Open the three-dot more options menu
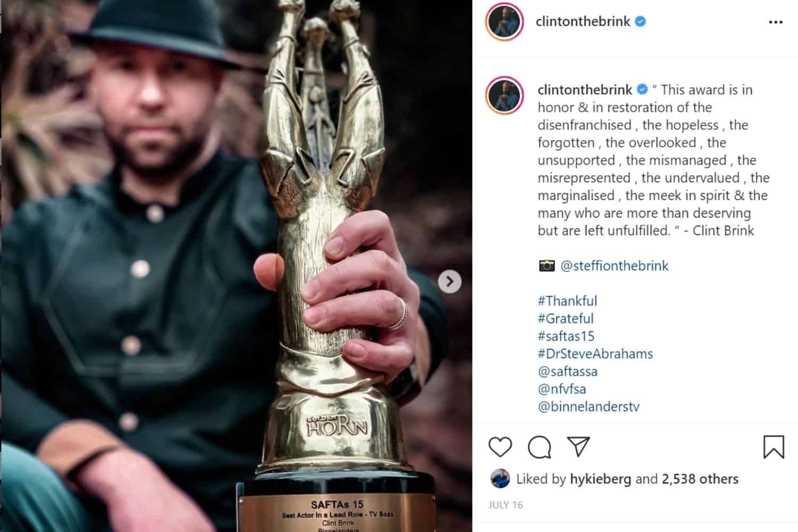The image size is (798, 532). [776, 22]
